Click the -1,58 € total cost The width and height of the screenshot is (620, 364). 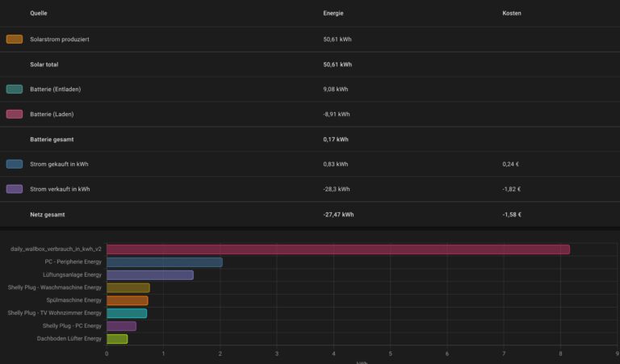tap(512, 215)
